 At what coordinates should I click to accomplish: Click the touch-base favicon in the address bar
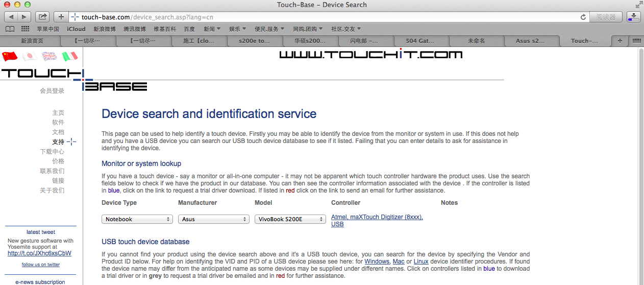75,17
